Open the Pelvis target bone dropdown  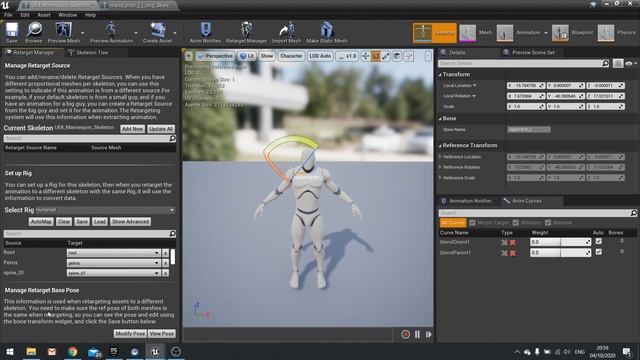click(x=113, y=263)
